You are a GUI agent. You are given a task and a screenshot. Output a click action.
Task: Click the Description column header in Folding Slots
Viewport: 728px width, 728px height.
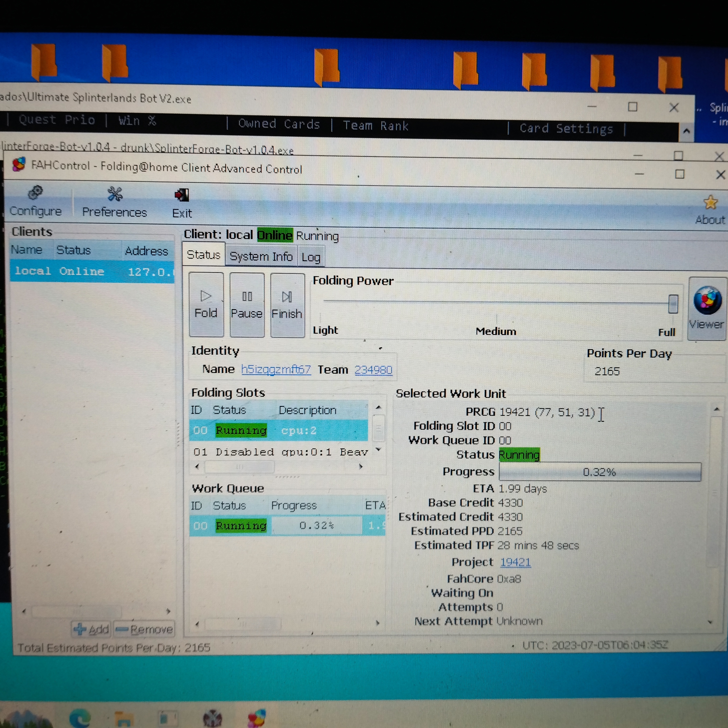[307, 410]
